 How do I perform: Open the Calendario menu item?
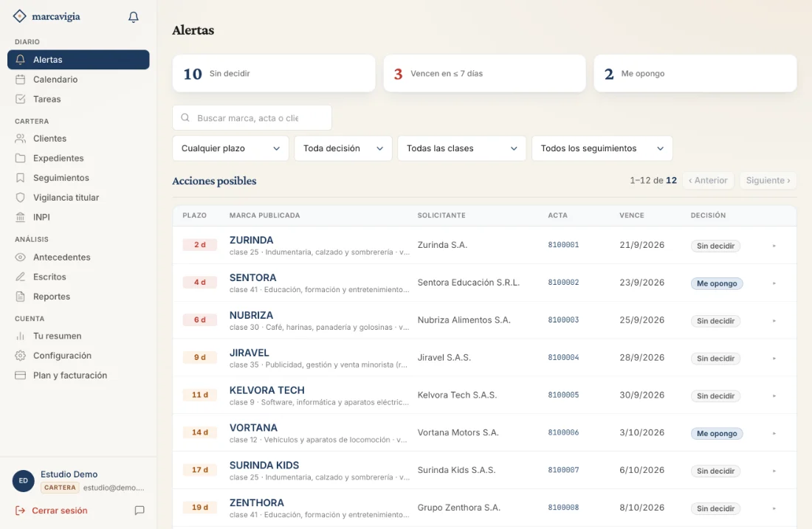pos(78,79)
